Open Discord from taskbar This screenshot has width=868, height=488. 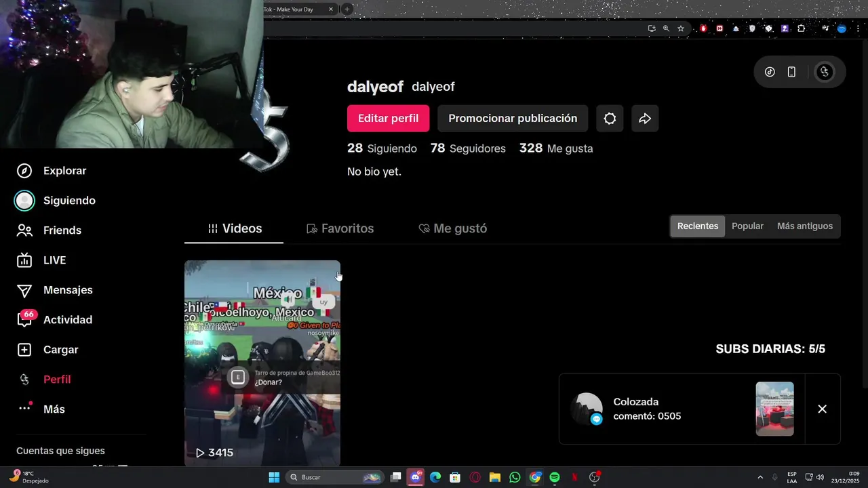(416, 477)
